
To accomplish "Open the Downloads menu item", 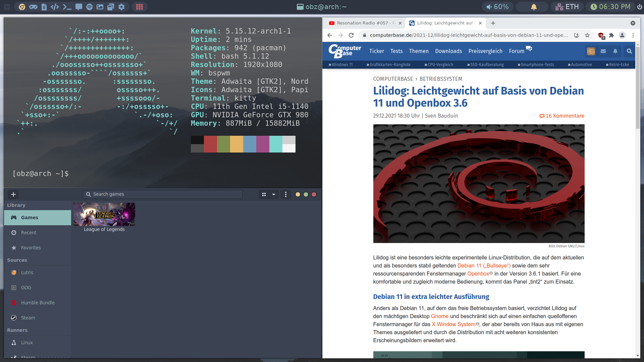I will [x=448, y=51].
